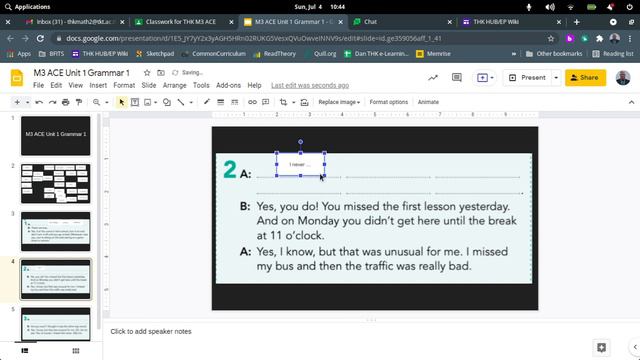Click the reset image icon
640x360 pixels.
tap(304, 102)
